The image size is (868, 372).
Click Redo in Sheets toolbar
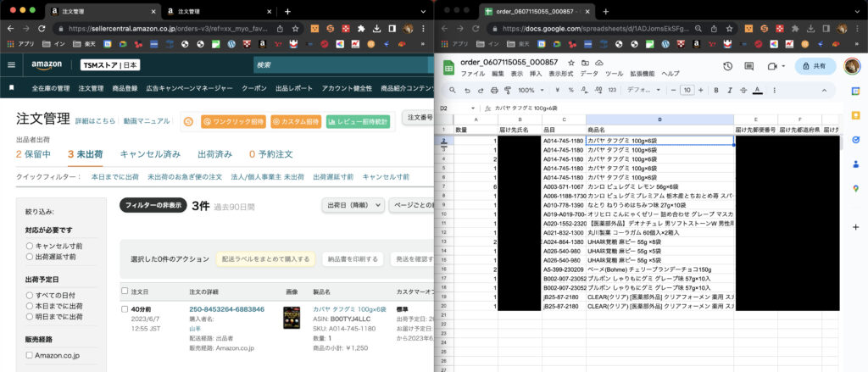point(480,90)
